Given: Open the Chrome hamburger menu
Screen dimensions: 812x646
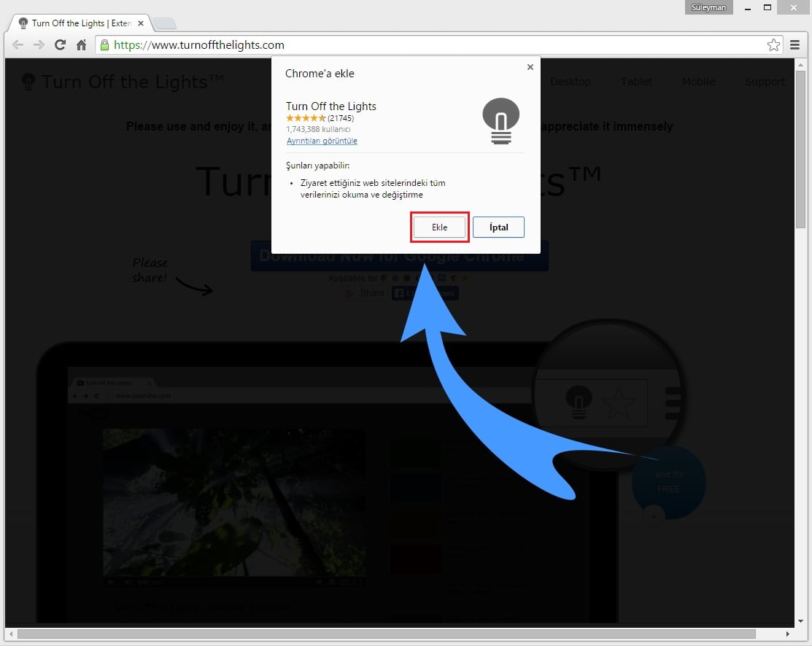Looking at the screenshot, I should pyautogui.click(x=796, y=45).
